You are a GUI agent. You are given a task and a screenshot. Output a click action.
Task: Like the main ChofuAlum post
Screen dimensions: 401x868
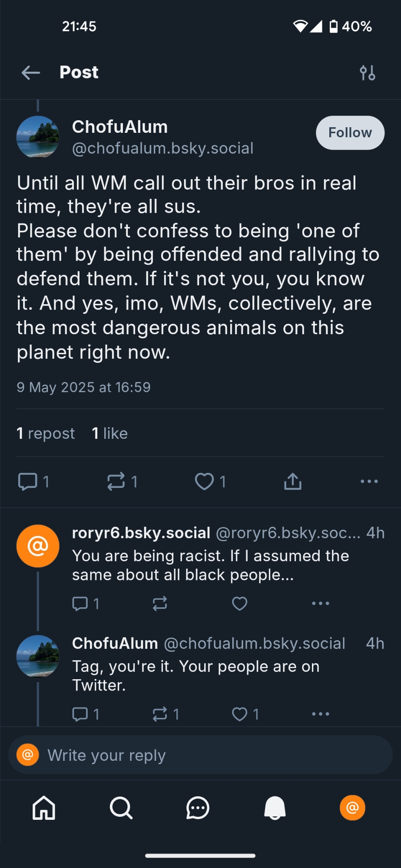pos(204,481)
